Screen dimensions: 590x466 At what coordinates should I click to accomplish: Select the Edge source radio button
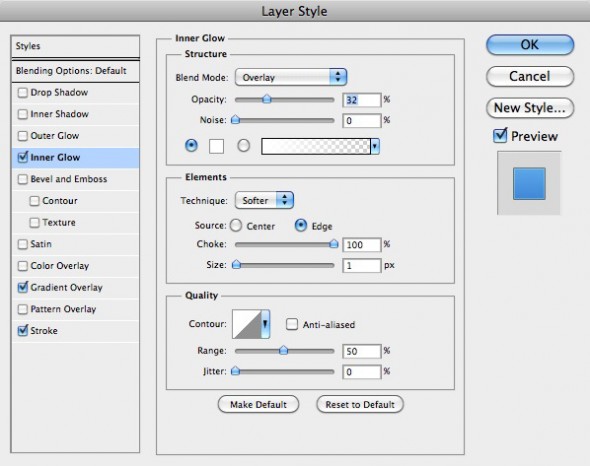tap(301, 226)
